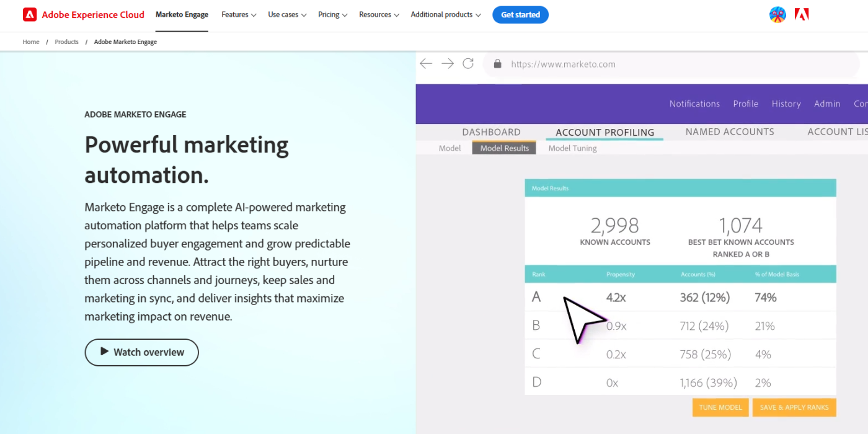Viewport: 868px width, 434px height.
Task: Expand the Use cases dropdown
Action: (287, 15)
